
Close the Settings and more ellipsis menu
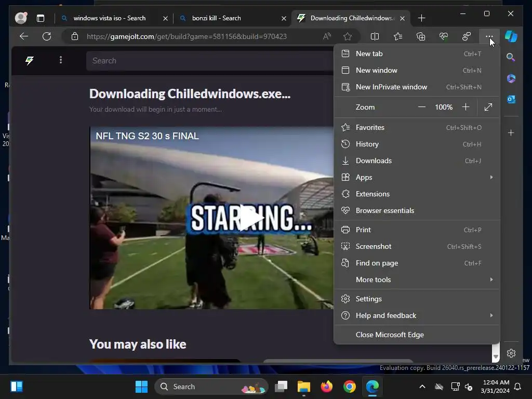click(x=489, y=36)
